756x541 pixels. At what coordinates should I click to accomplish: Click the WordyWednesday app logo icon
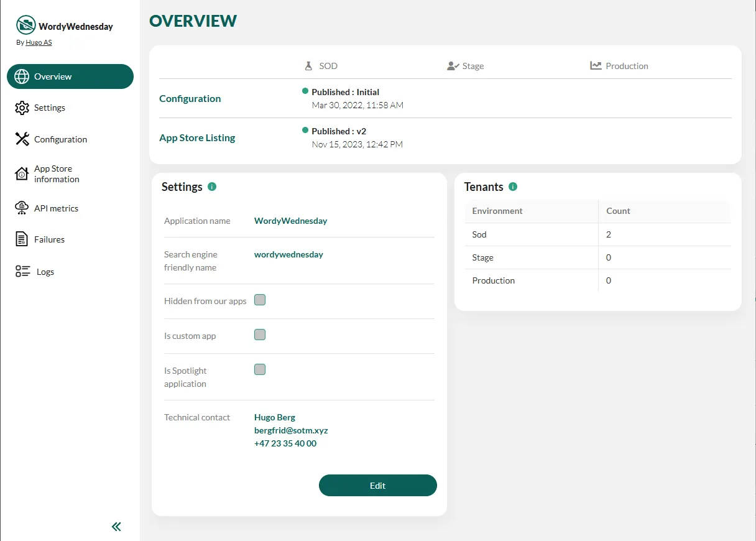pyautogui.click(x=26, y=25)
